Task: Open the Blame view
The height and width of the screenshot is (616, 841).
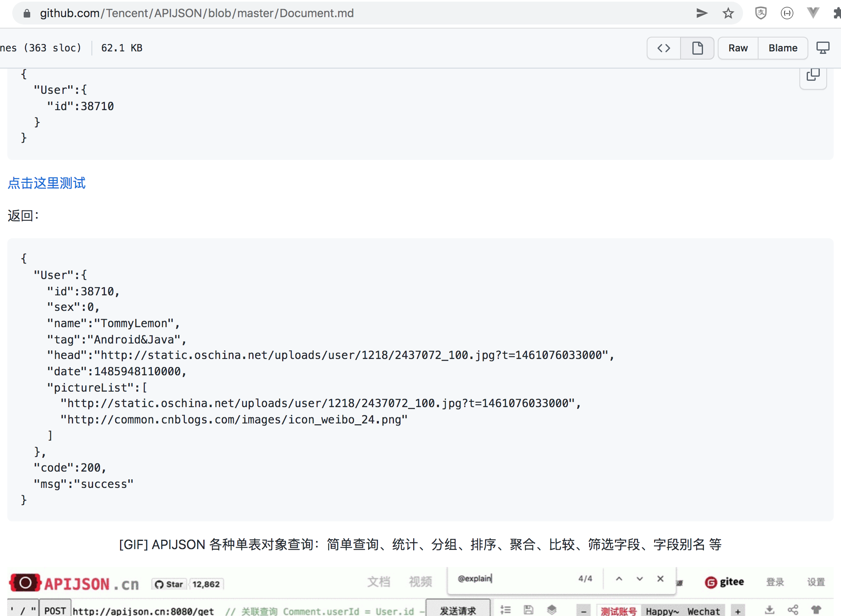Action: tap(783, 48)
